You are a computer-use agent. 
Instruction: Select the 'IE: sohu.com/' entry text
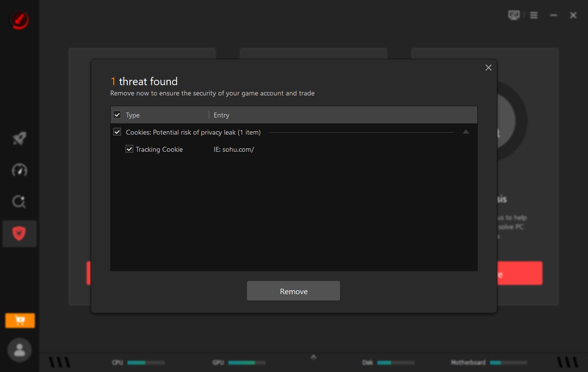[x=234, y=150]
